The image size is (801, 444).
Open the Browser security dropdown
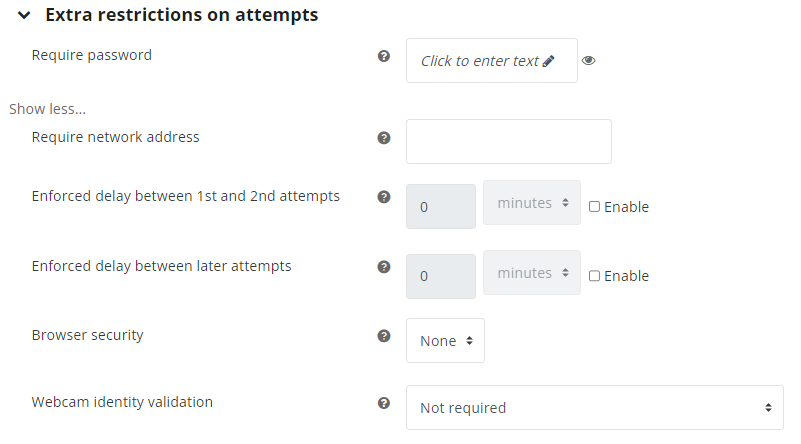point(445,341)
